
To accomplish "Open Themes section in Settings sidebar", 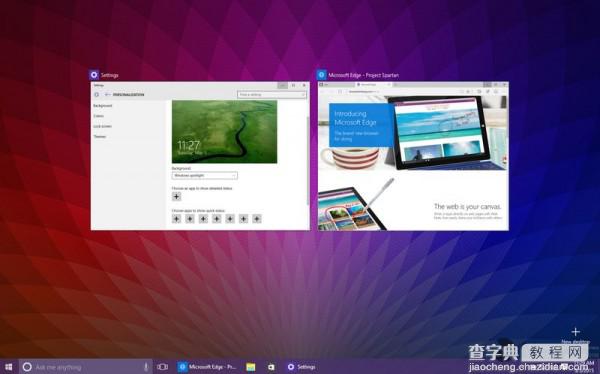I will (100, 137).
